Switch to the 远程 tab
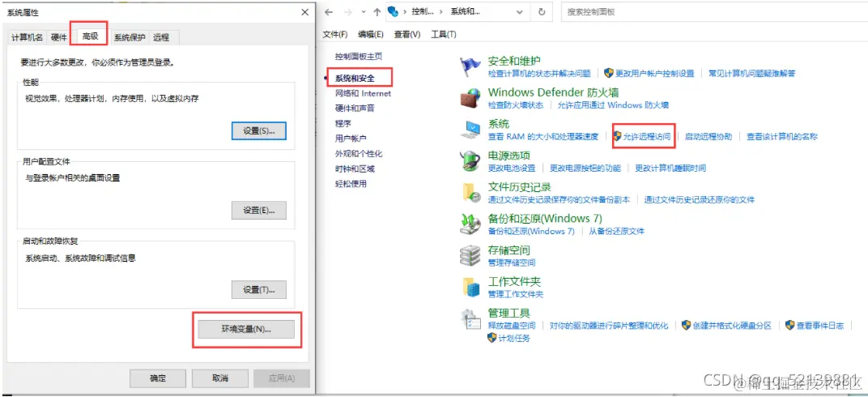868x397 pixels. click(161, 37)
